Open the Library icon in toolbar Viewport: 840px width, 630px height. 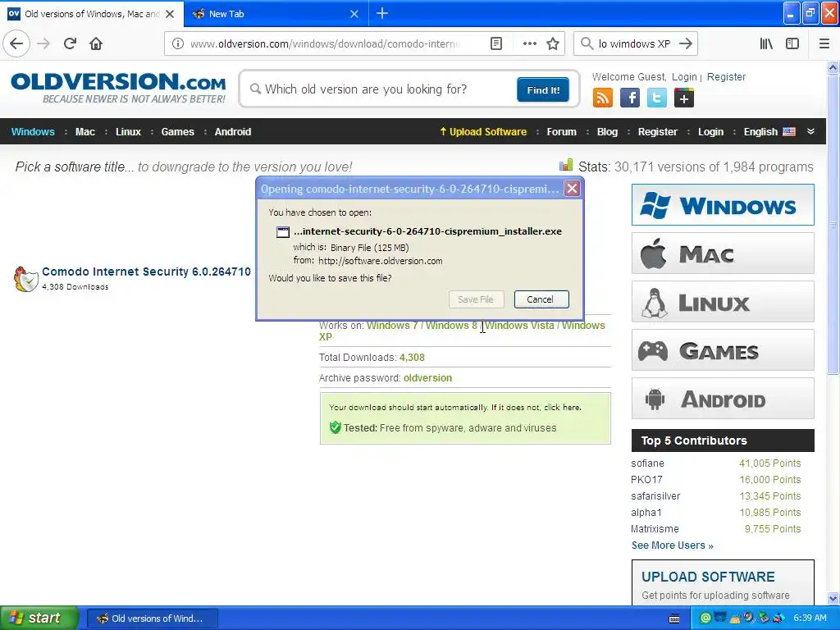pyautogui.click(x=766, y=44)
